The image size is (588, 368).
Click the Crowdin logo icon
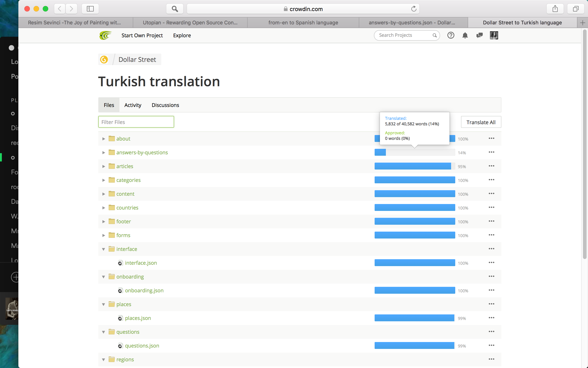tap(105, 35)
